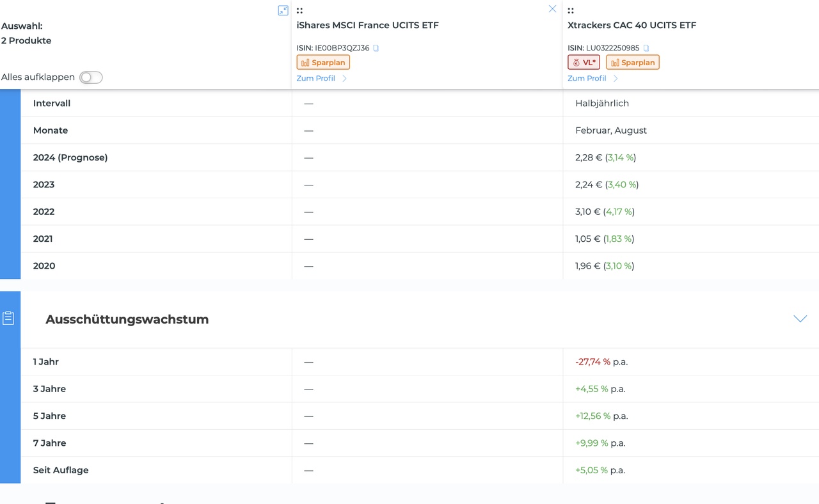
Task: Click the clipboard icon beside Ausschüttungswachstum
Action: pyautogui.click(x=8, y=318)
